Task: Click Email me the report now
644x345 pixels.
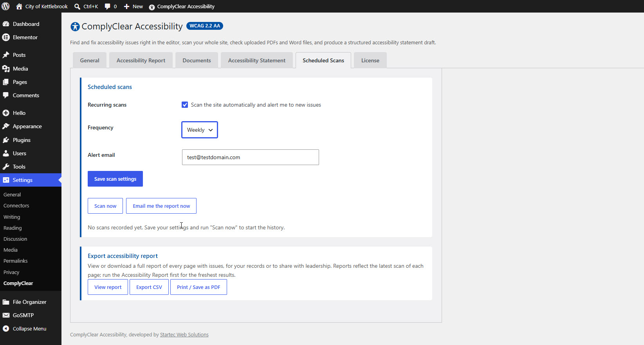Action: click(x=161, y=206)
